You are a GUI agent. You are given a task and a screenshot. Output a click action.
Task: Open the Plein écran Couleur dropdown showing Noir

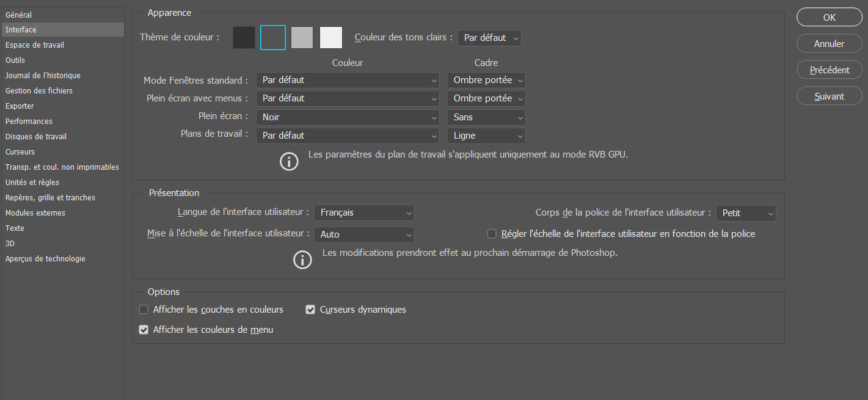pyautogui.click(x=348, y=117)
